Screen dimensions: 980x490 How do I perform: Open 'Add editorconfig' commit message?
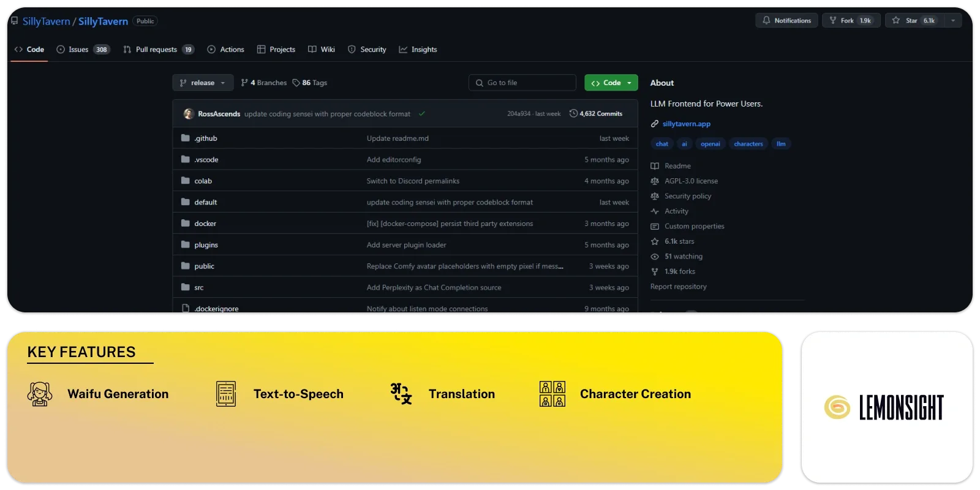394,160
